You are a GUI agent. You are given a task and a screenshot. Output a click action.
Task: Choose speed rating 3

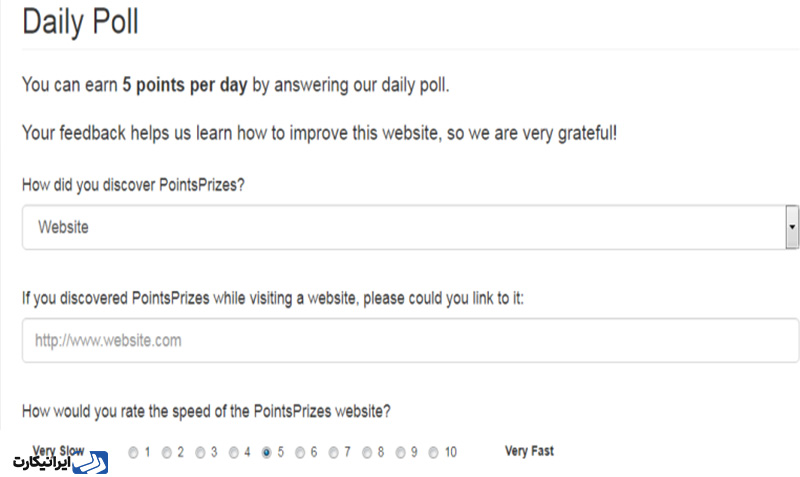200,453
